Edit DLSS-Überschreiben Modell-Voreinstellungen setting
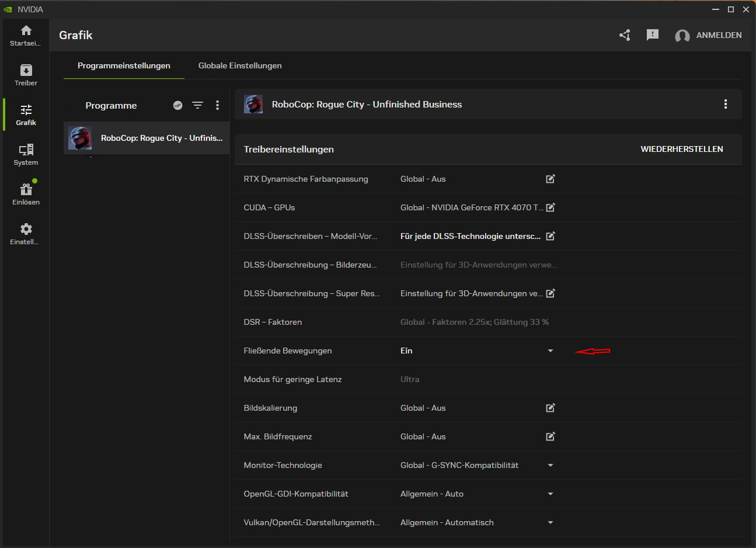756x548 pixels. pos(551,236)
